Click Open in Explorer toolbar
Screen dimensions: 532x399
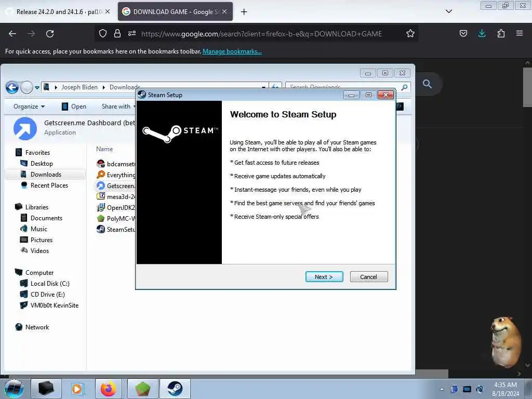tap(74, 107)
